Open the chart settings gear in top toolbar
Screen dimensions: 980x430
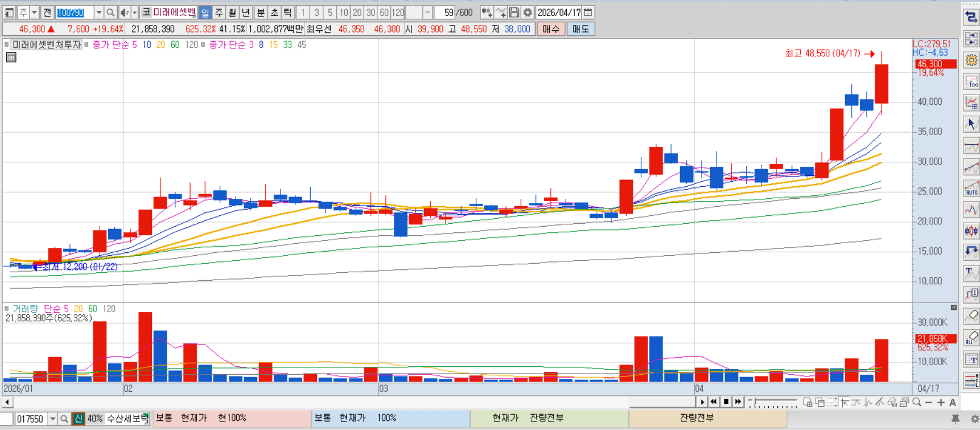point(528,13)
